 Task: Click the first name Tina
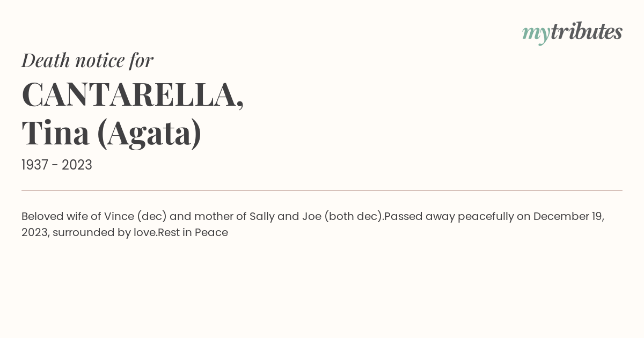(55, 133)
